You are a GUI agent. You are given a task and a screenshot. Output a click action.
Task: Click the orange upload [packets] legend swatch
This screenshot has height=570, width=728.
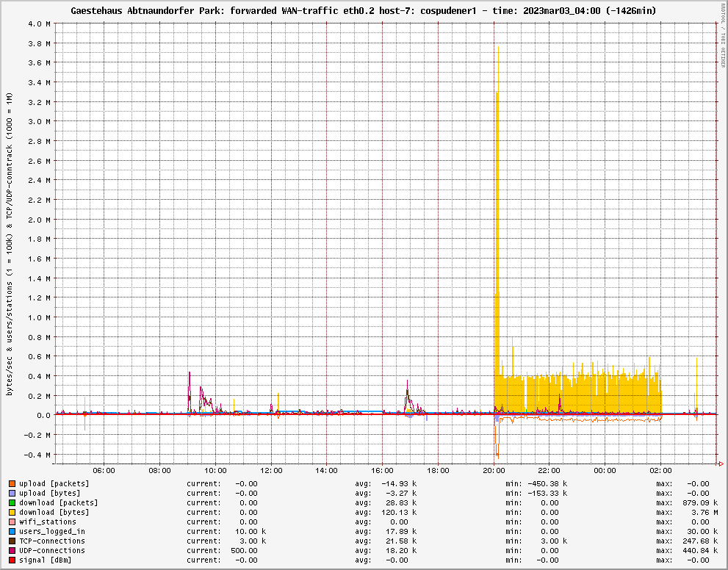click(12, 483)
